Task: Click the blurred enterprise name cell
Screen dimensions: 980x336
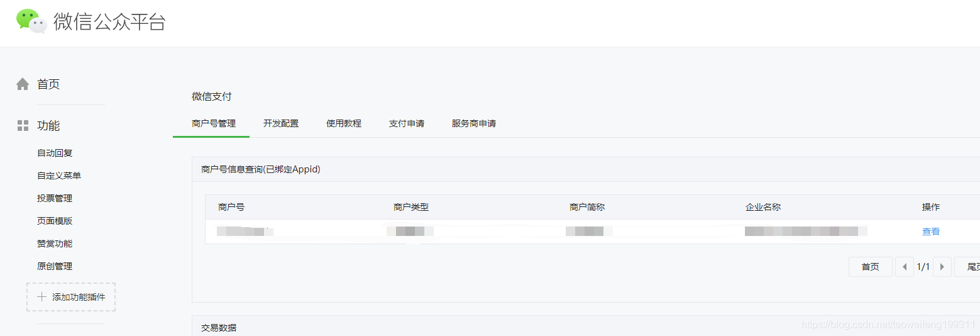Action: tap(806, 232)
